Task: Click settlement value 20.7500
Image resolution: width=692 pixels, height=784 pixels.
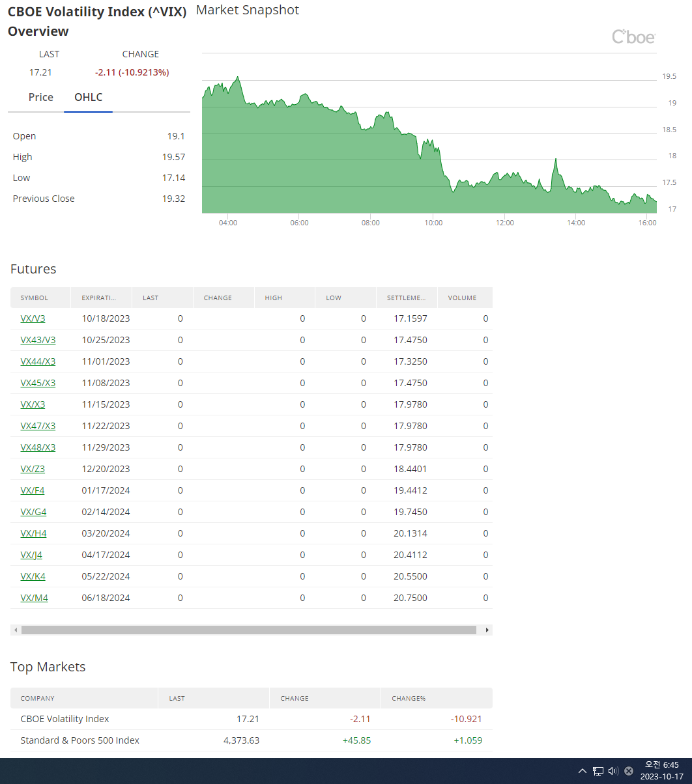Action: click(x=411, y=598)
